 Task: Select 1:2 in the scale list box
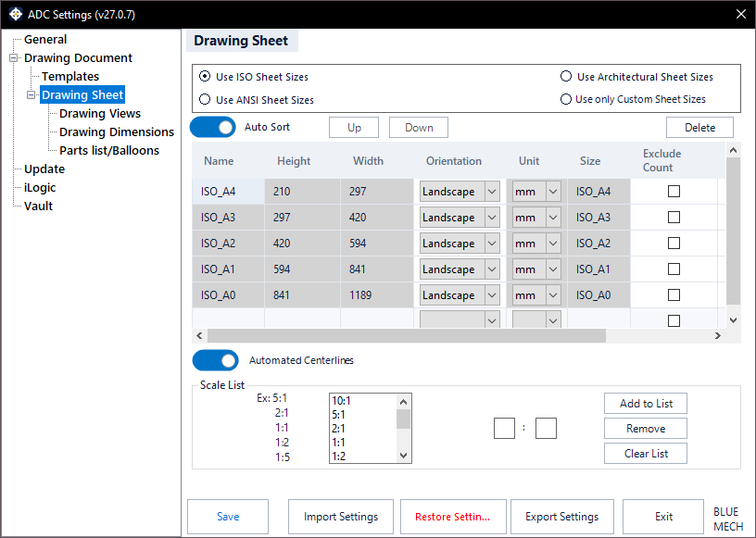point(363,456)
